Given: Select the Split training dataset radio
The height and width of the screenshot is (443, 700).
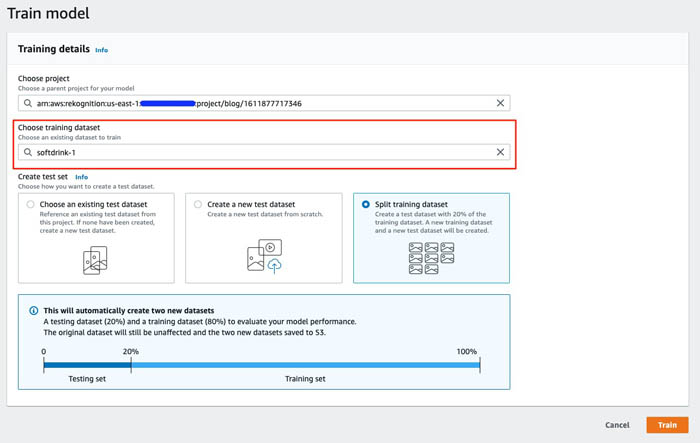Looking at the screenshot, I should tap(366, 204).
